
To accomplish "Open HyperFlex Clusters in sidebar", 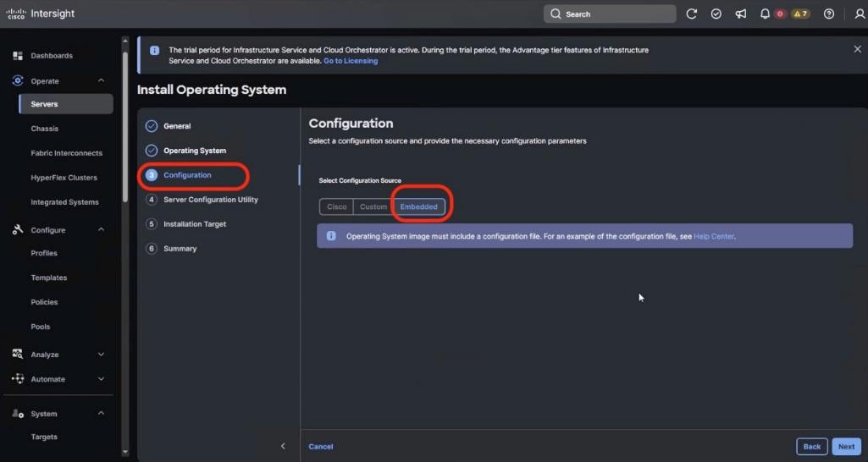I will pyautogui.click(x=64, y=178).
